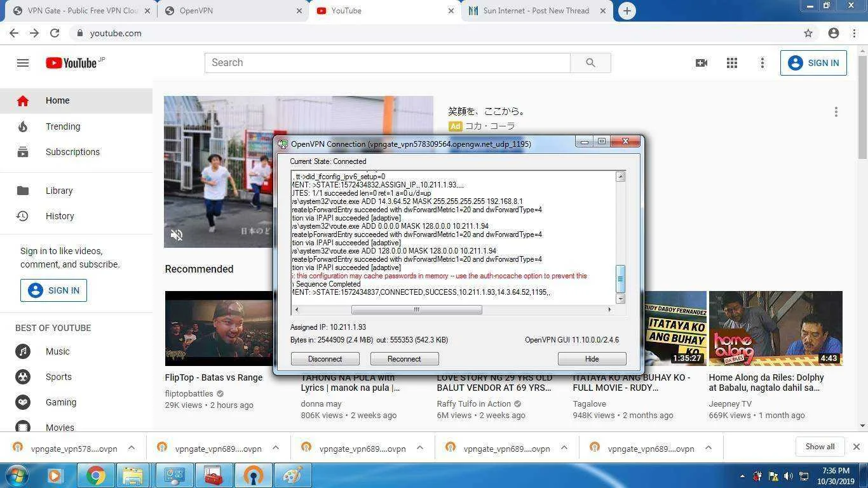Screen dimensions: 868x488
Task: Open the create video camera icon
Action: click(x=702, y=63)
